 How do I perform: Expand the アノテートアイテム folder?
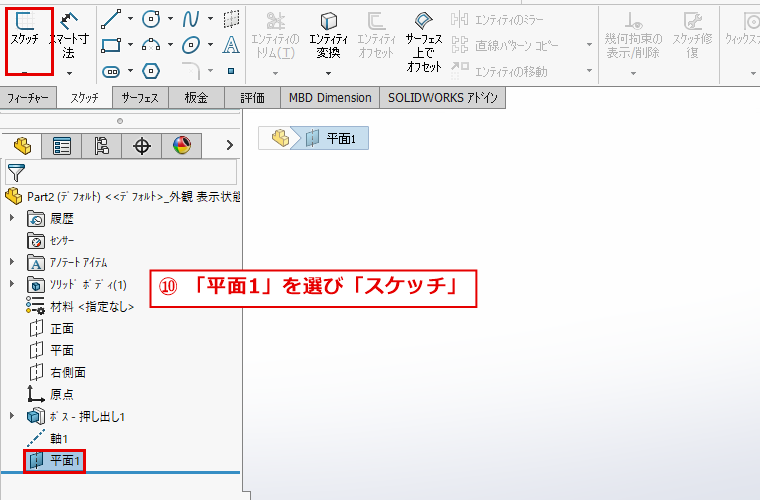click(12, 262)
